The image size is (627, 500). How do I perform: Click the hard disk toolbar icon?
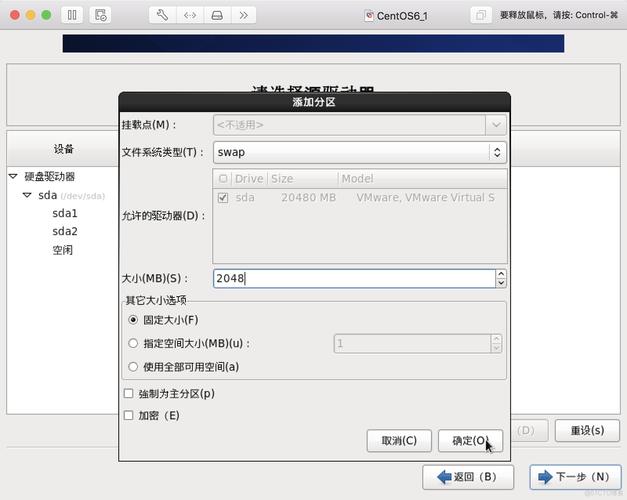tap(217, 15)
